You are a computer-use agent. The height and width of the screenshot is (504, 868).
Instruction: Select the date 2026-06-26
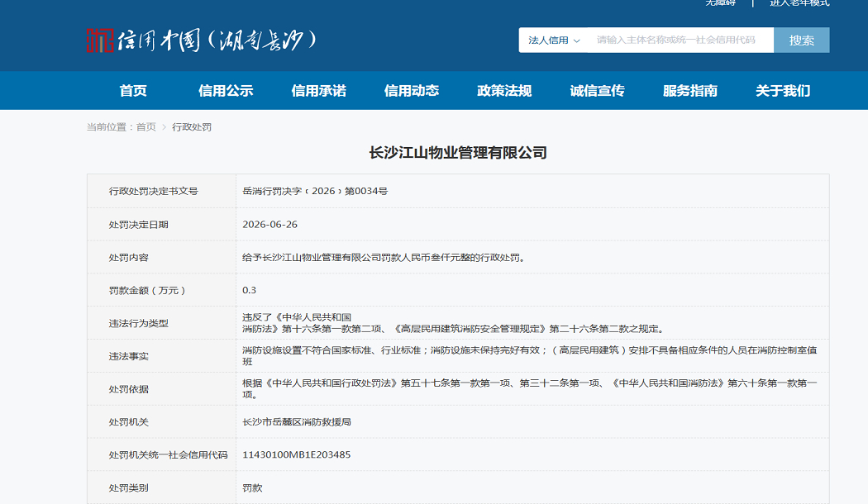click(x=269, y=225)
